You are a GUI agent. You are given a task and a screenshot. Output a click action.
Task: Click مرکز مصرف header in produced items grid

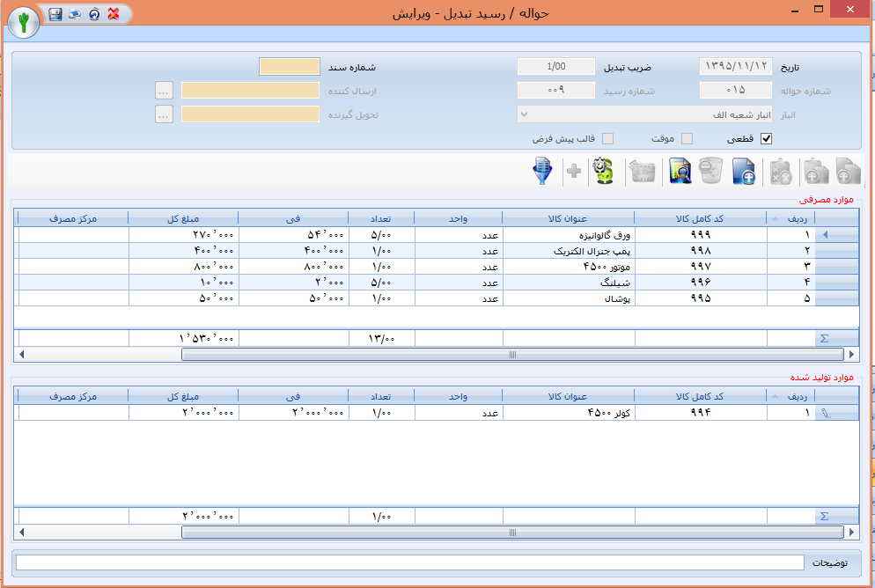click(73, 397)
